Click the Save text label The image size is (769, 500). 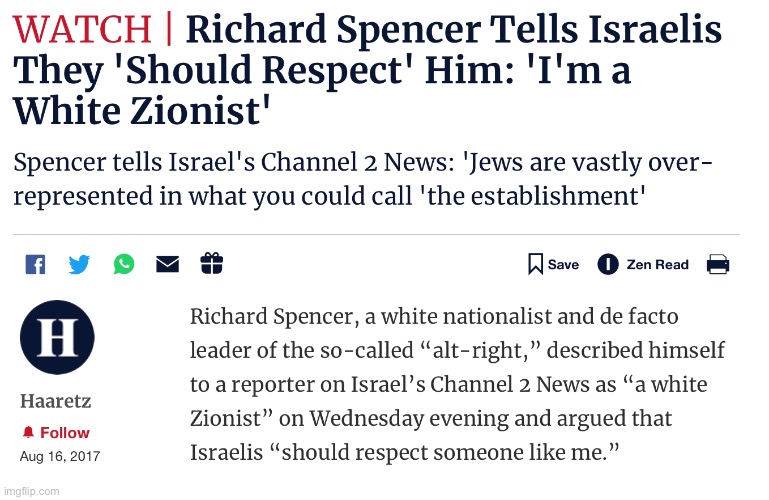(563, 265)
